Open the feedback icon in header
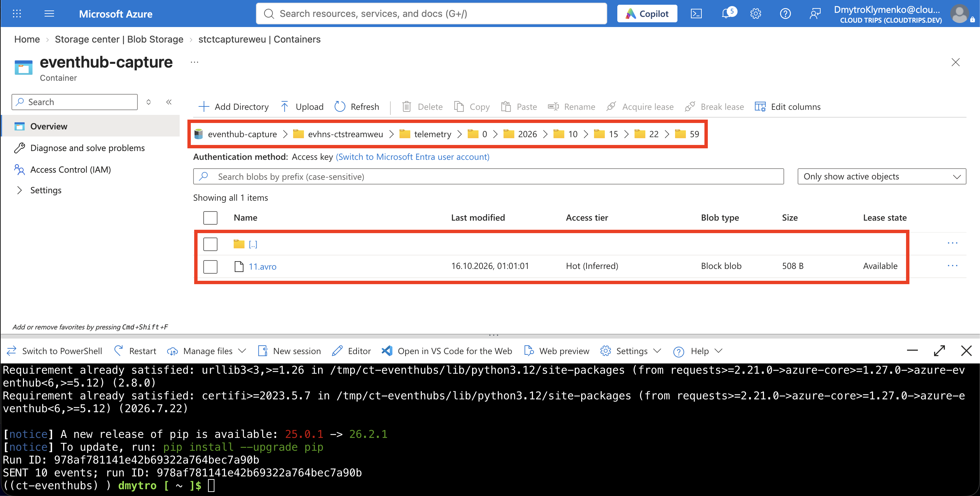 point(815,14)
